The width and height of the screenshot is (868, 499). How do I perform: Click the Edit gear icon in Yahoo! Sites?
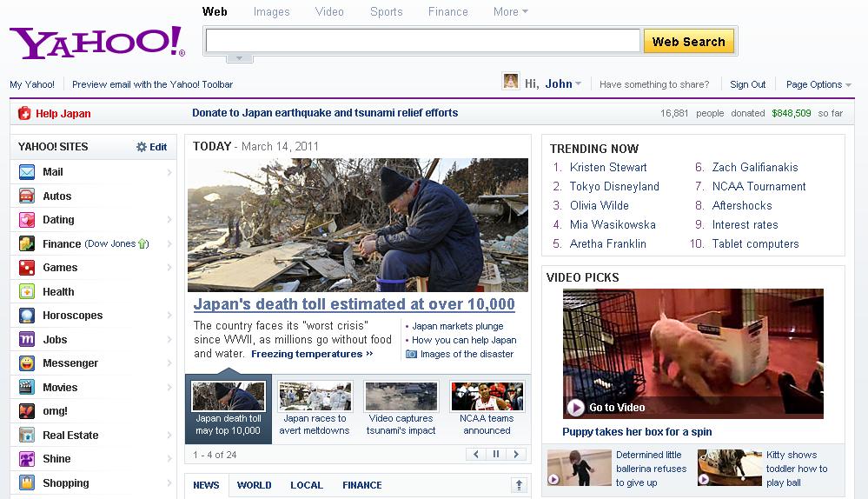pyautogui.click(x=142, y=147)
